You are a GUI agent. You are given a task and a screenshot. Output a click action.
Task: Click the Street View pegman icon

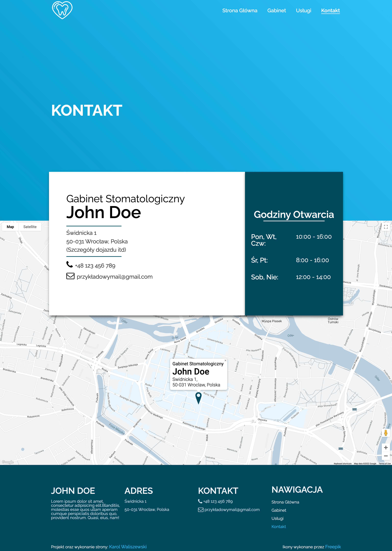click(x=386, y=433)
